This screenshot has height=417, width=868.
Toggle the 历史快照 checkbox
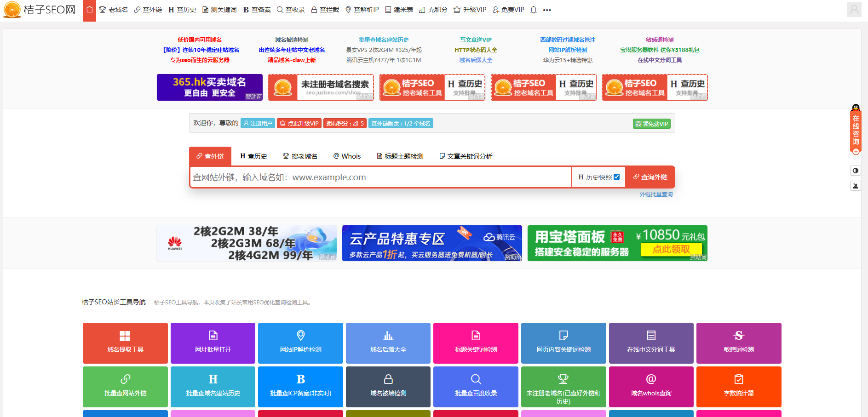pos(617,177)
